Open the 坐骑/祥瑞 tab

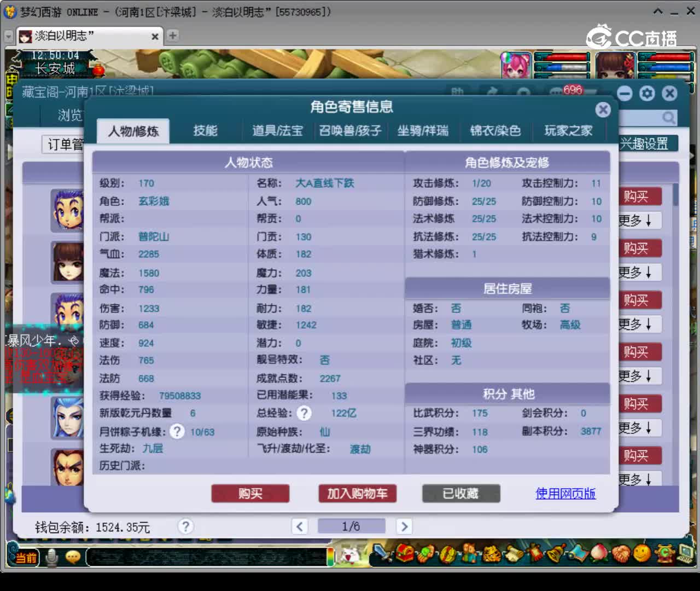point(423,130)
